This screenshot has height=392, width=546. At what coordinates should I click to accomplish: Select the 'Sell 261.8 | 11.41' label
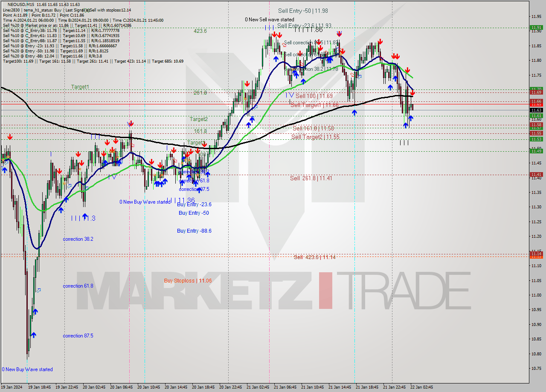pos(311,178)
